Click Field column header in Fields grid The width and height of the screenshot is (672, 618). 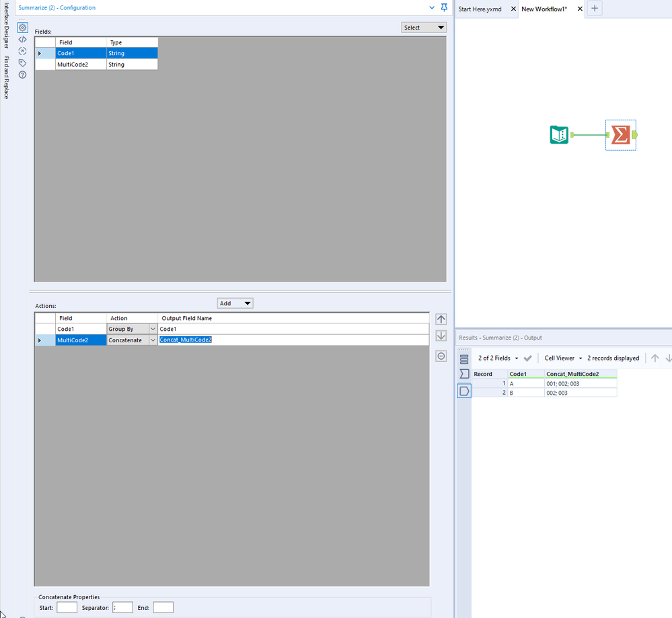tap(81, 42)
